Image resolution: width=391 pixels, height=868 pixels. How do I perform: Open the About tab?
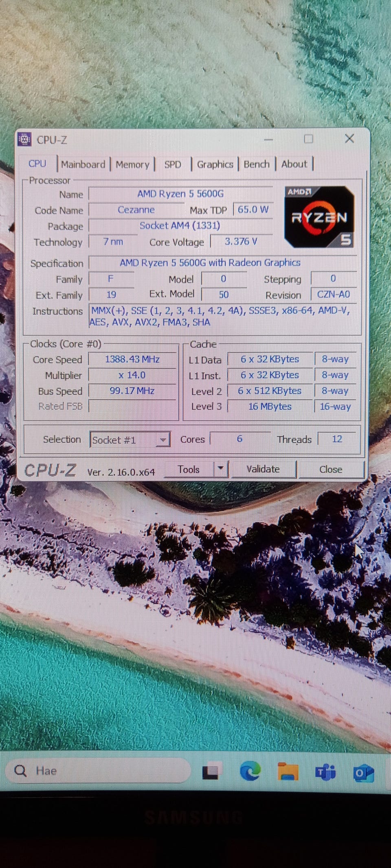point(294,164)
